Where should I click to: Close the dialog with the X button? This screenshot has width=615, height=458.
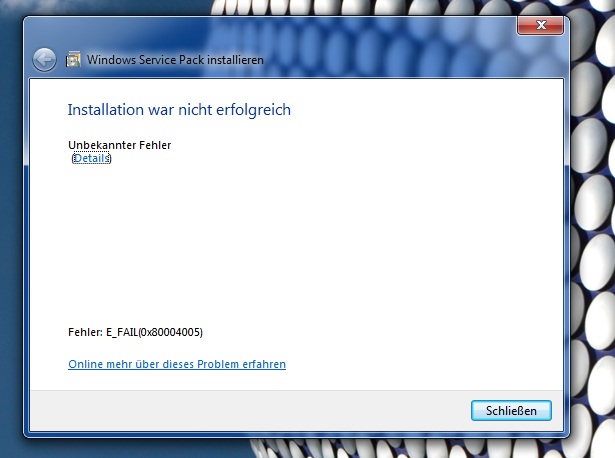point(540,25)
